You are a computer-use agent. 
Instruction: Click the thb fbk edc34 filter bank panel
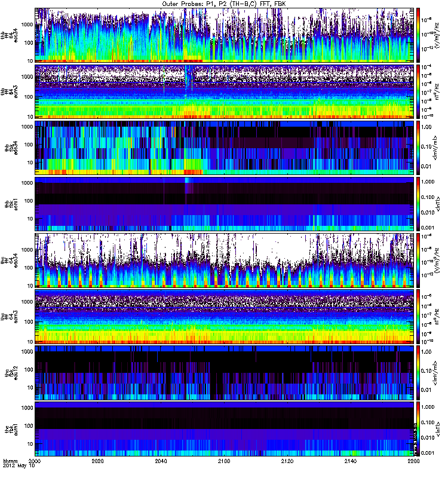(224, 147)
